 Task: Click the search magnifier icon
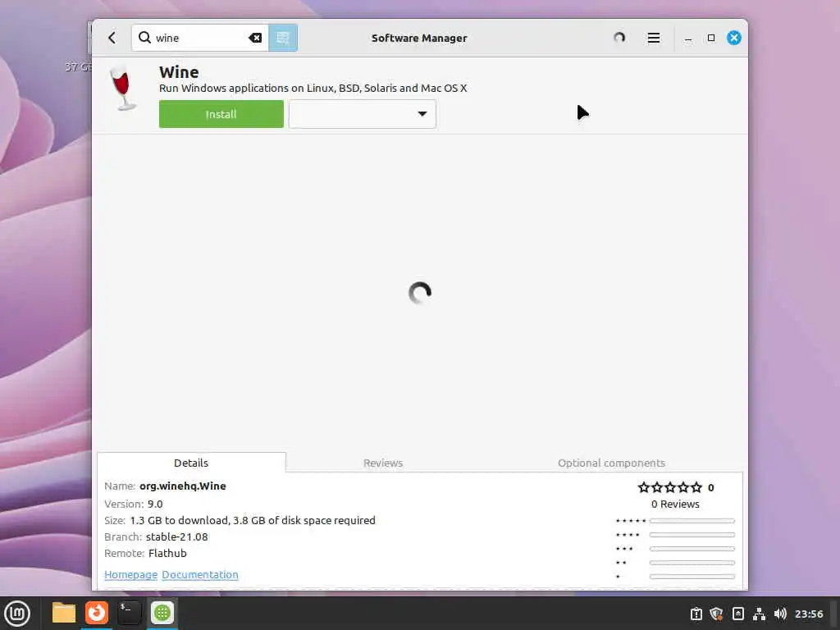[x=144, y=38]
